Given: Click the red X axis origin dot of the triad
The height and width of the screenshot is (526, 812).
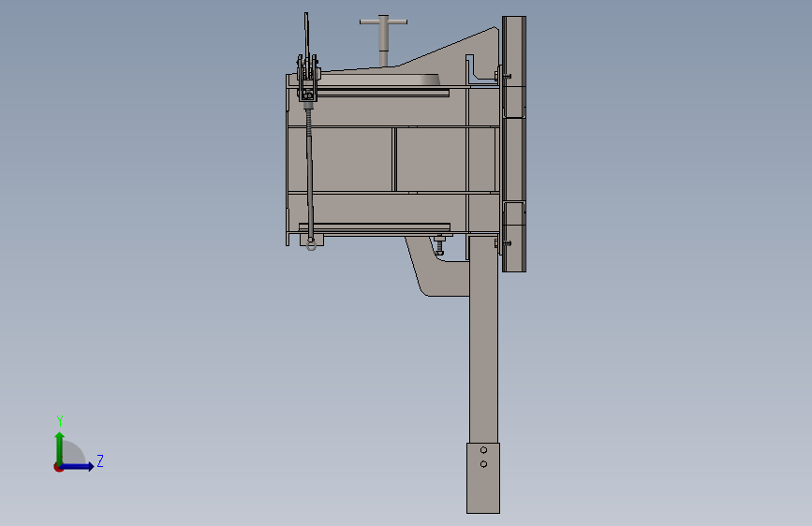Looking at the screenshot, I should (x=58, y=467).
